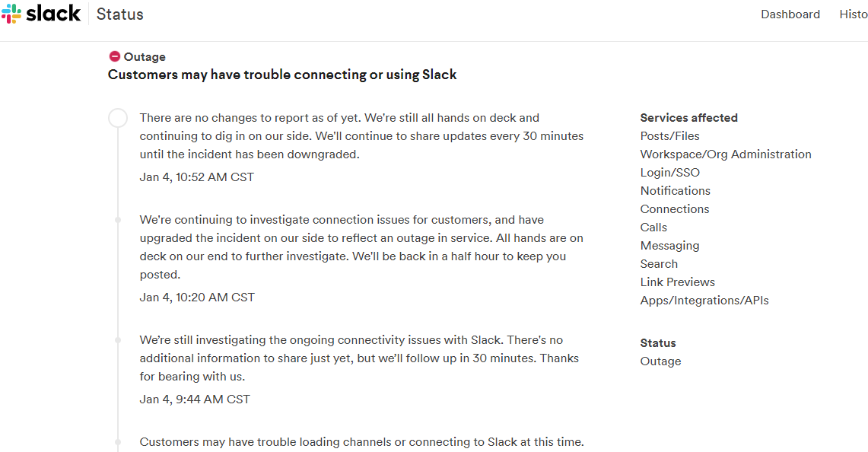This screenshot has height=452, width=868.
Task: Click the Outage text under Status
Action: click(x=660, y=361)
